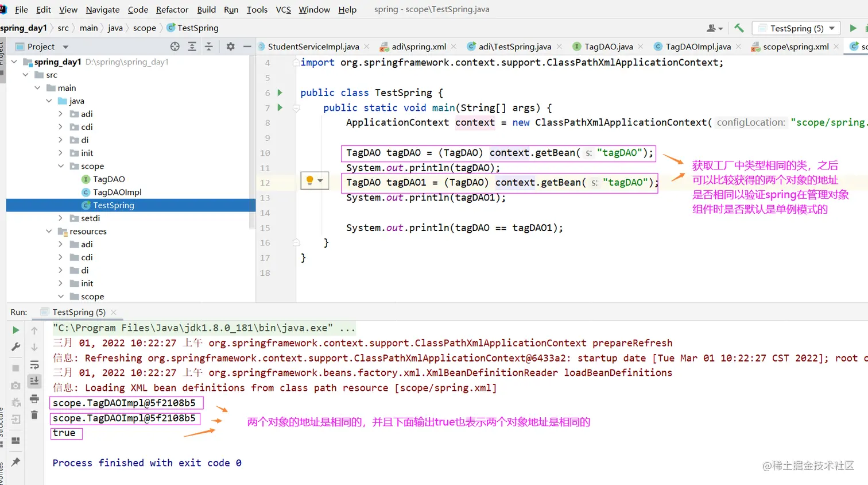Click the trash clear-all icon in Run console

[x=34, y=415]
